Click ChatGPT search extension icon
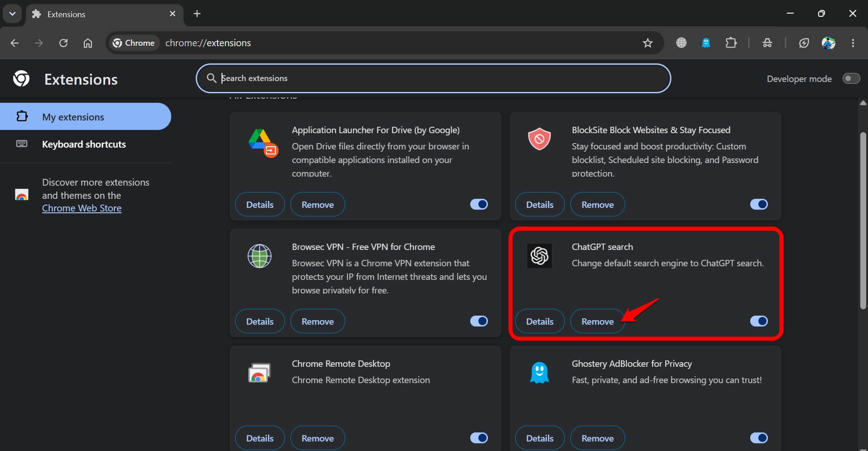868x451 pixels. [x=539, y=256]
